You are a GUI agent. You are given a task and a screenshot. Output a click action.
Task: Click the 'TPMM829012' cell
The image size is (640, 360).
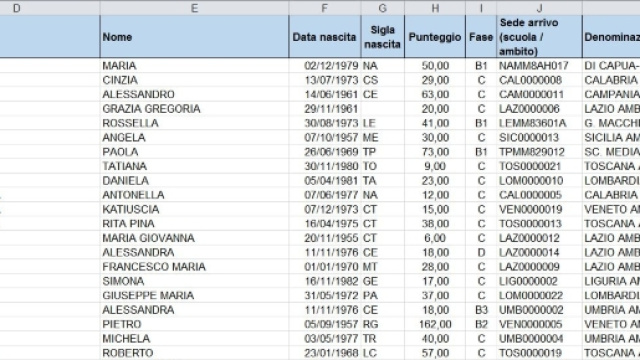click(540, 152)
